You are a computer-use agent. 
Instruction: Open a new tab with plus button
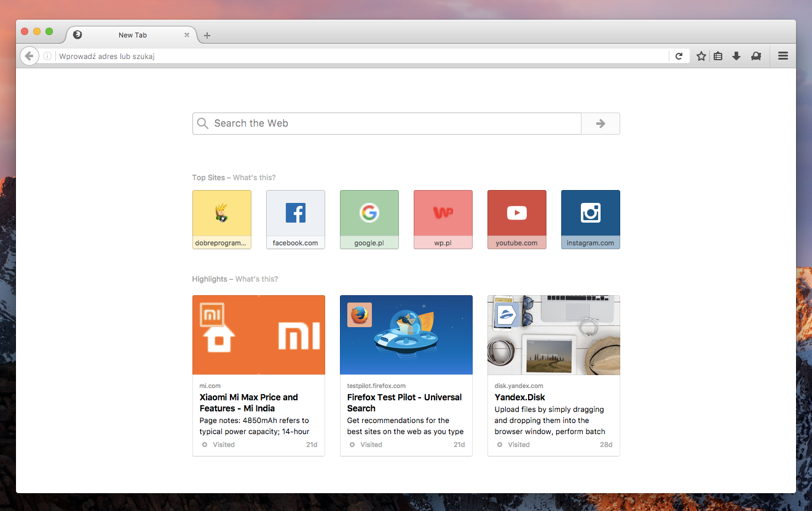[207, 36]
